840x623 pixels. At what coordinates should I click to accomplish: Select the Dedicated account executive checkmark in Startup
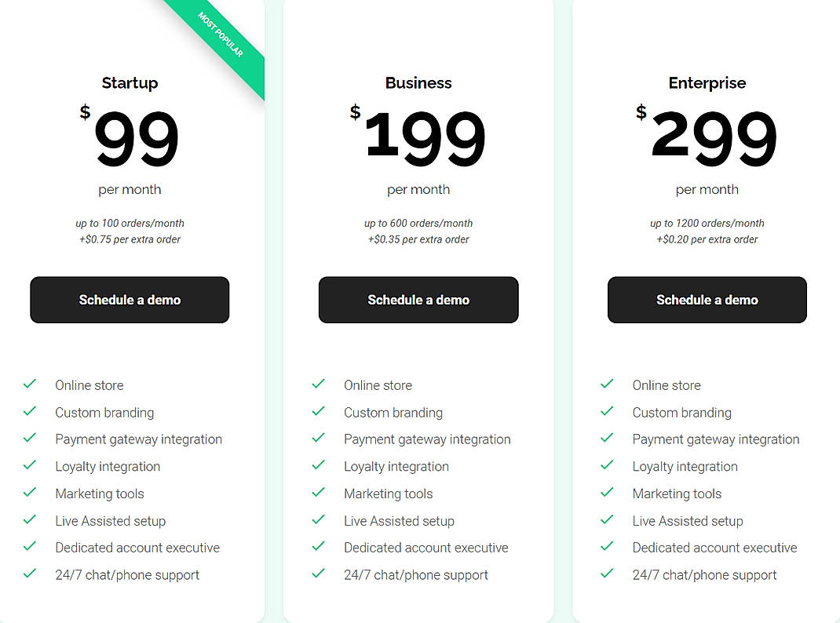[x=30, y=547]
